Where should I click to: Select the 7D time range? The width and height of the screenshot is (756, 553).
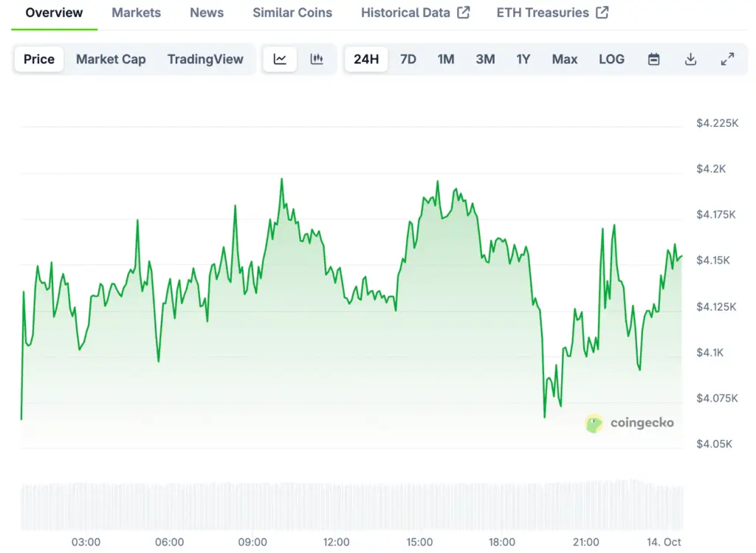pos(408,59)
